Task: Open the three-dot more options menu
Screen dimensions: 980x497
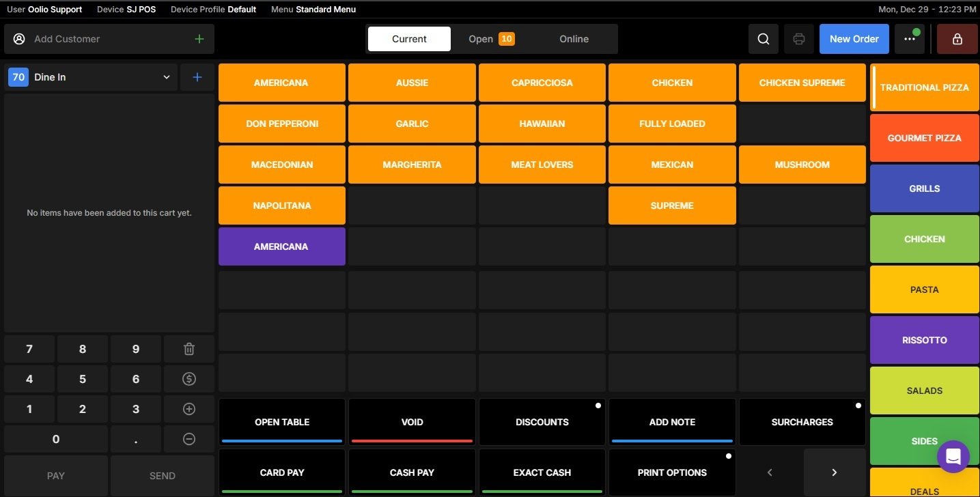Action: [910, 39]
